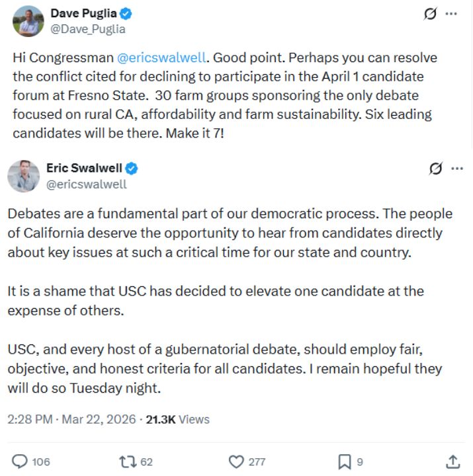This screenshot has width=473, height=476.
Task: Click the @ericswalwell handle under Eric's name
Action: point(86,184)
